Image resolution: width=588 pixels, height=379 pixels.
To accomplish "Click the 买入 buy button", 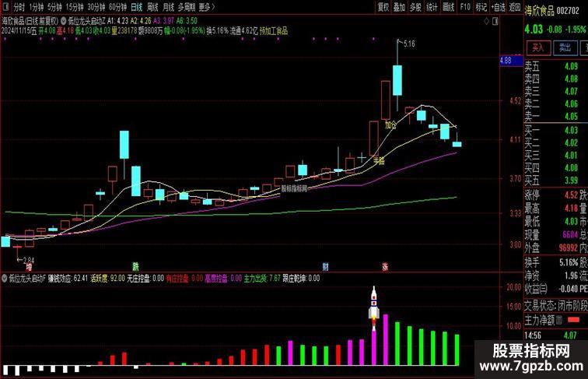I will click(537, 47).
